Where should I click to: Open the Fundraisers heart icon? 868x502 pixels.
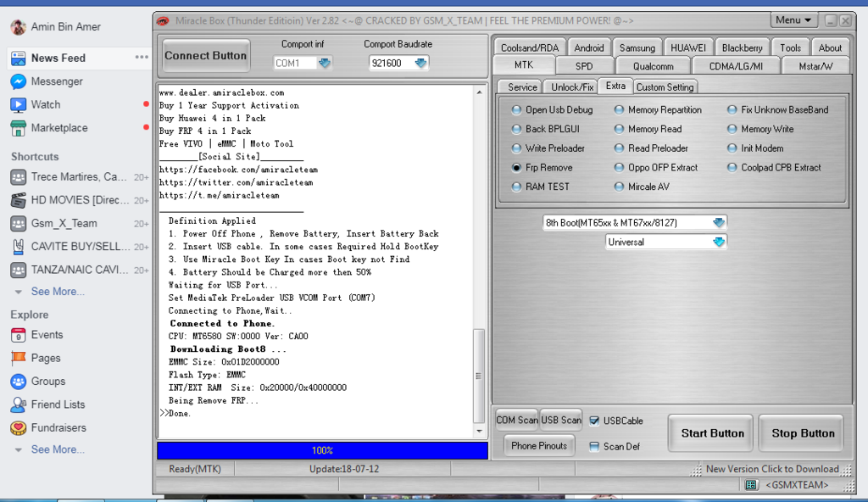click(19, 428)
